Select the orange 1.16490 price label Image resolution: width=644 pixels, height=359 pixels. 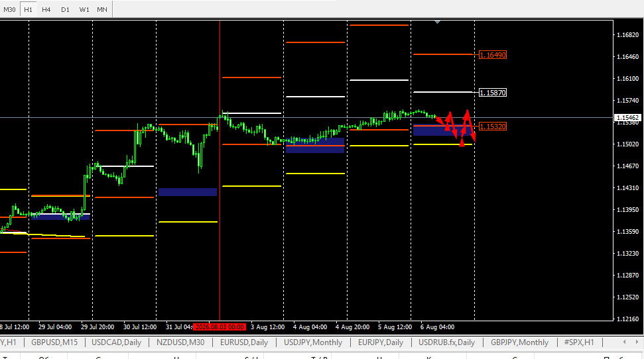(493, 54)
